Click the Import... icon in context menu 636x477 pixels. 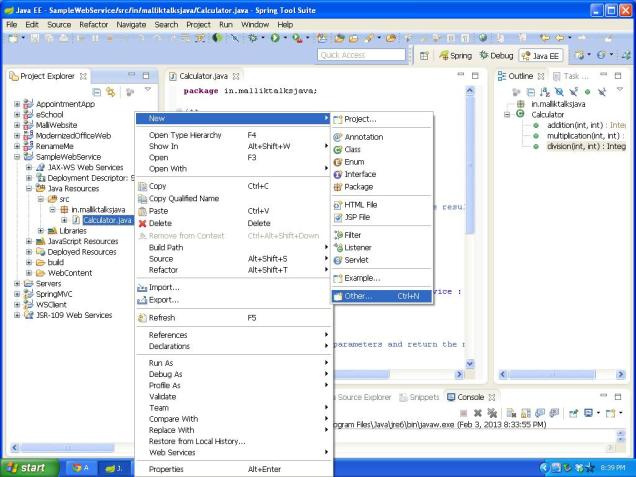coord(141,287)
